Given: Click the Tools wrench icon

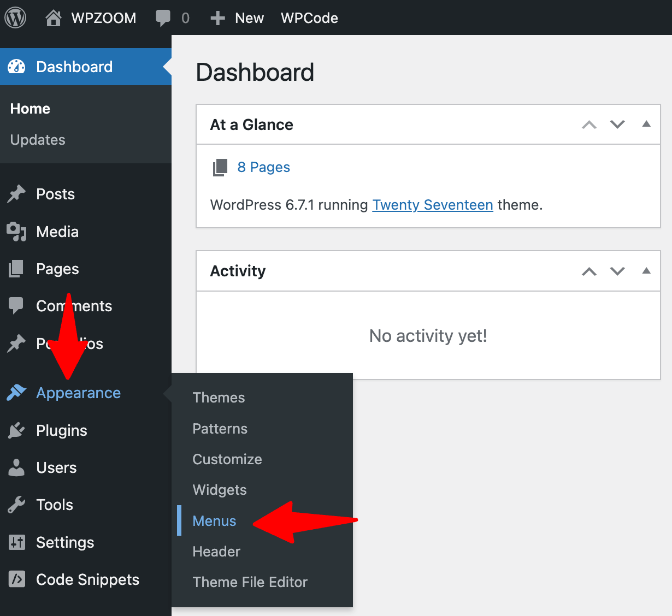Looking at the screenshot, I should (x=16, y=505).
